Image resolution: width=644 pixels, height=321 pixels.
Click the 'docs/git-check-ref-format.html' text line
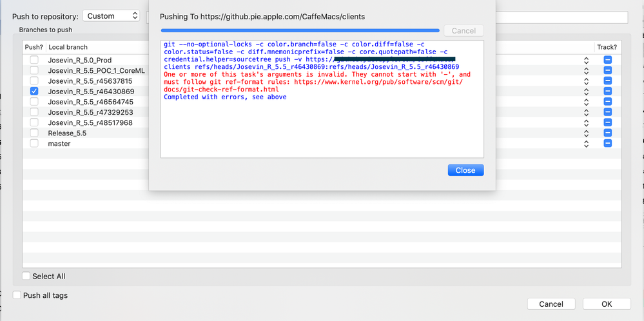point(221,90)
